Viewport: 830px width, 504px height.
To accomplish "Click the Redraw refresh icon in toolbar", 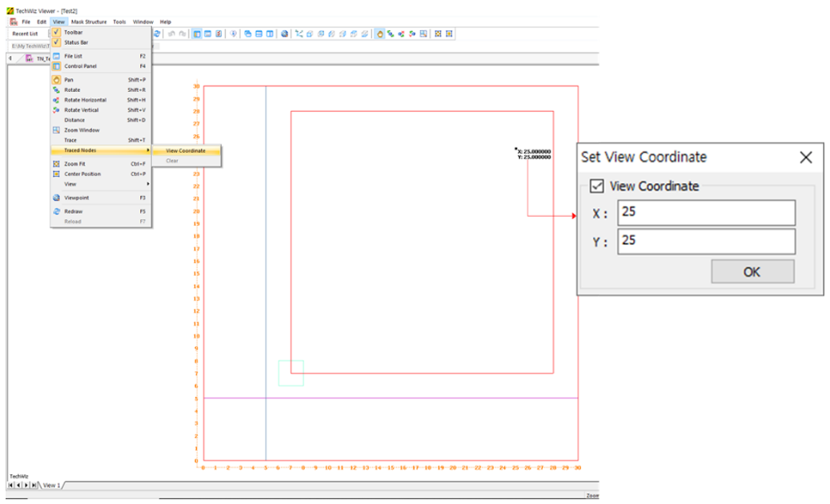I will tap(158, 34).
